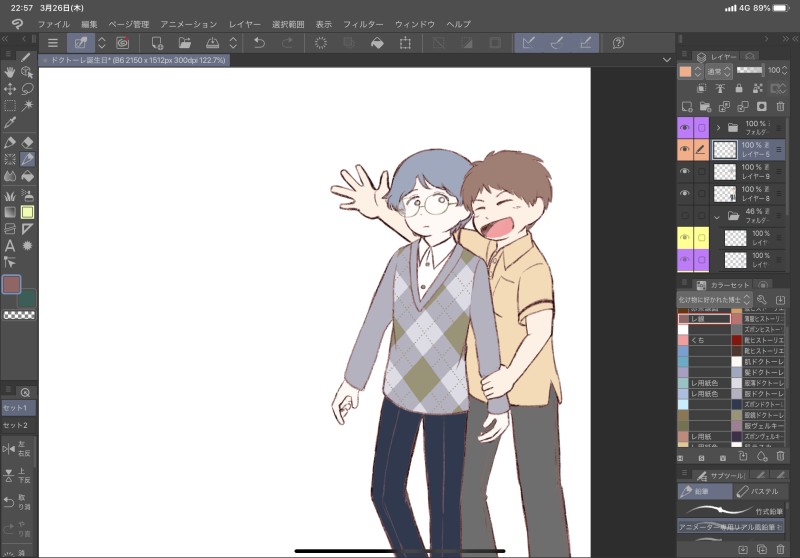This screenshot has width=800, height=558.
Task: Hide layer レイヤー 9 with eye icon
Action: (685, 171)
